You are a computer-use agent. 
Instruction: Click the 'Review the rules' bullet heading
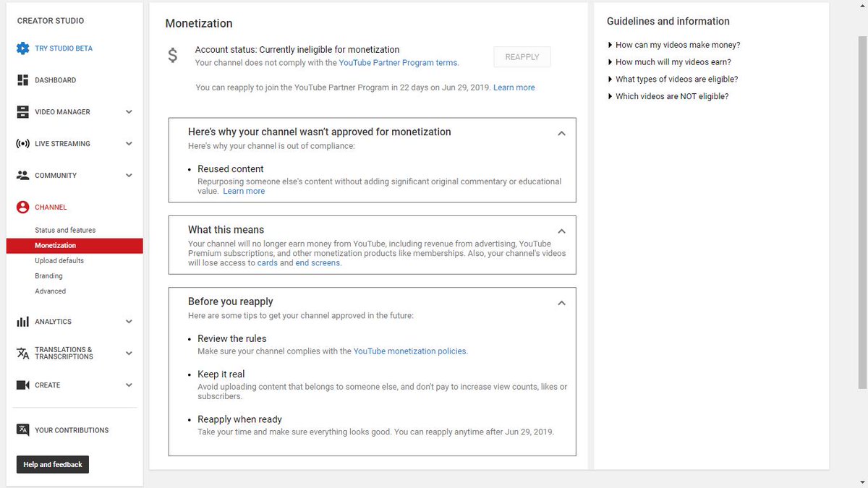[232, 338]
